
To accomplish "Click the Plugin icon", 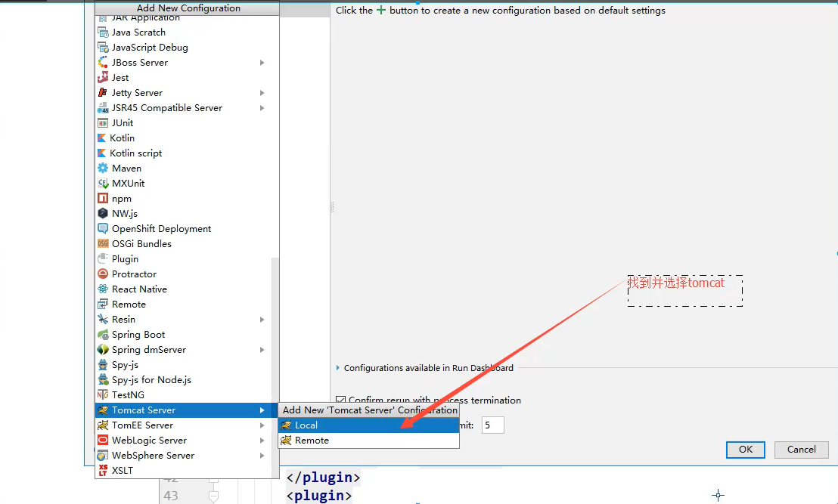I will click(103, 259).
